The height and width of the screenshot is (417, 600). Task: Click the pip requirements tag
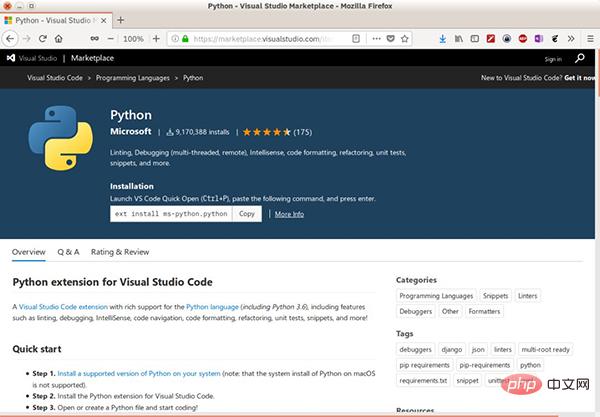click(424, 365)
